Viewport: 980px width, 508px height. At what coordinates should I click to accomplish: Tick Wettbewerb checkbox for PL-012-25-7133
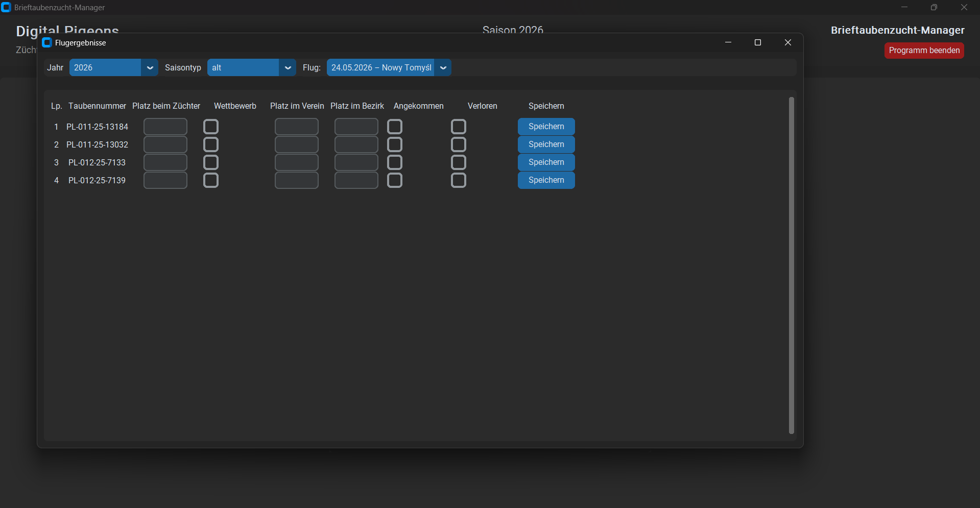click(x=211, y=162)
